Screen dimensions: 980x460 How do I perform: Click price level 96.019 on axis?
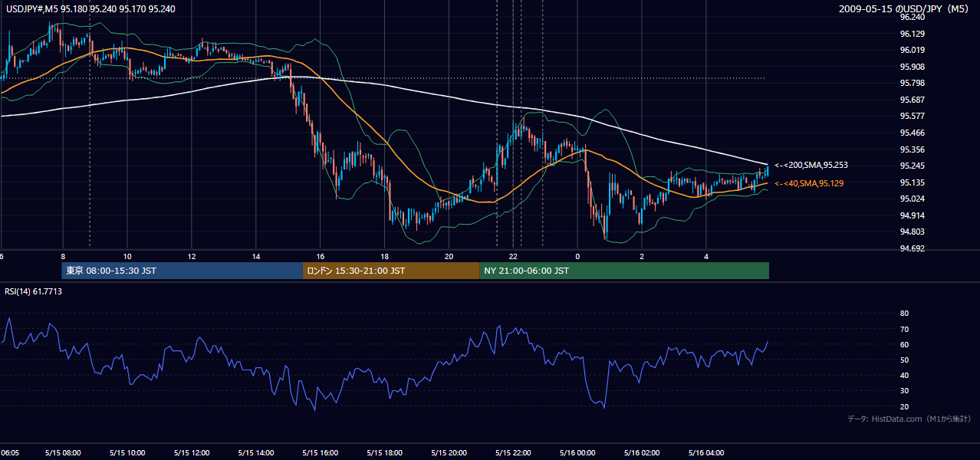pyautogui.click(x=911, y=50)
